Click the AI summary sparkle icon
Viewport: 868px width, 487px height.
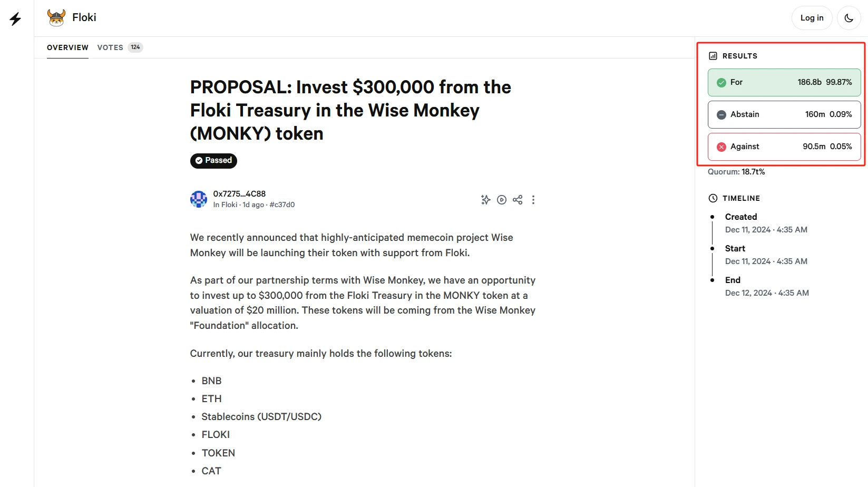[485, 200]
